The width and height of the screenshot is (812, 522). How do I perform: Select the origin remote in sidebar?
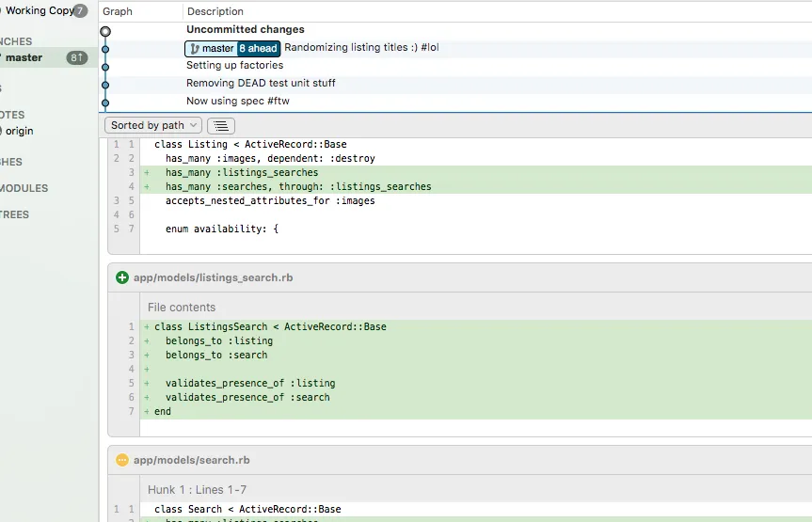click(20, 131)
